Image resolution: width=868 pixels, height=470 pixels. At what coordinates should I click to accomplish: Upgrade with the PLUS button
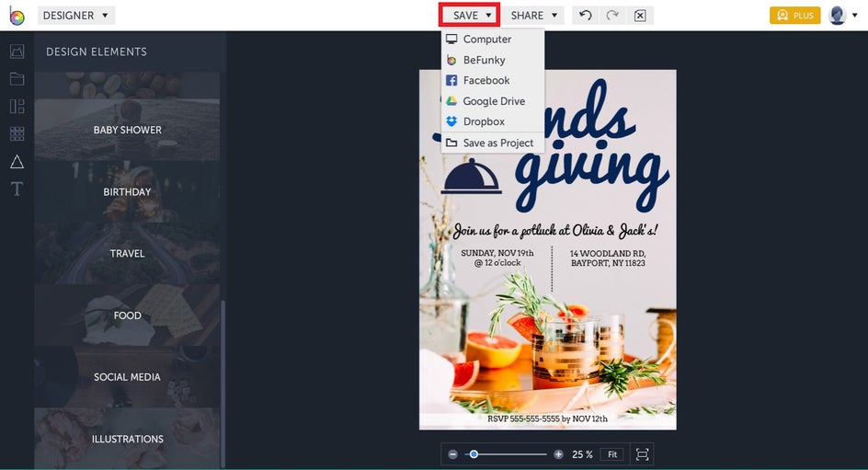[795, 16]
